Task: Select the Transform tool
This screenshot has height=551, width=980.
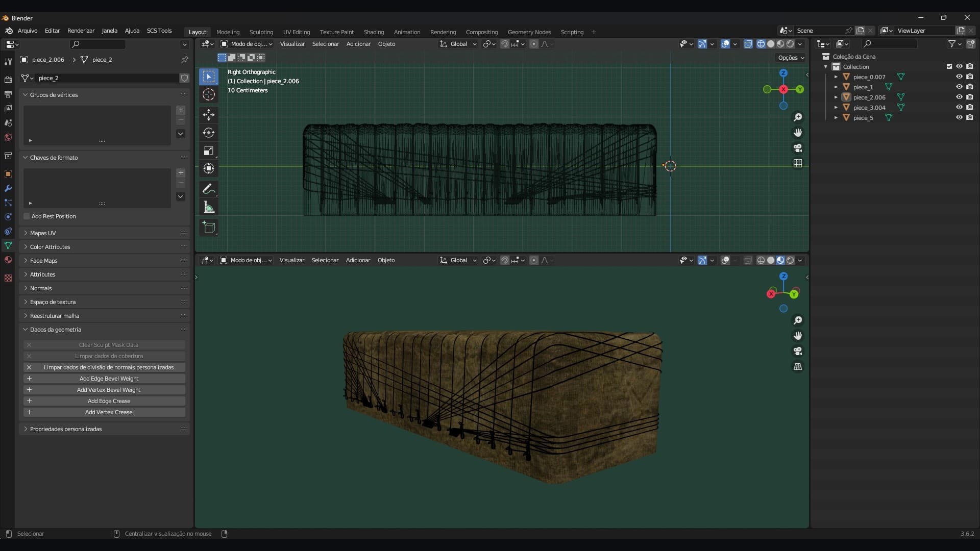Action: click(x=208, y=168)
